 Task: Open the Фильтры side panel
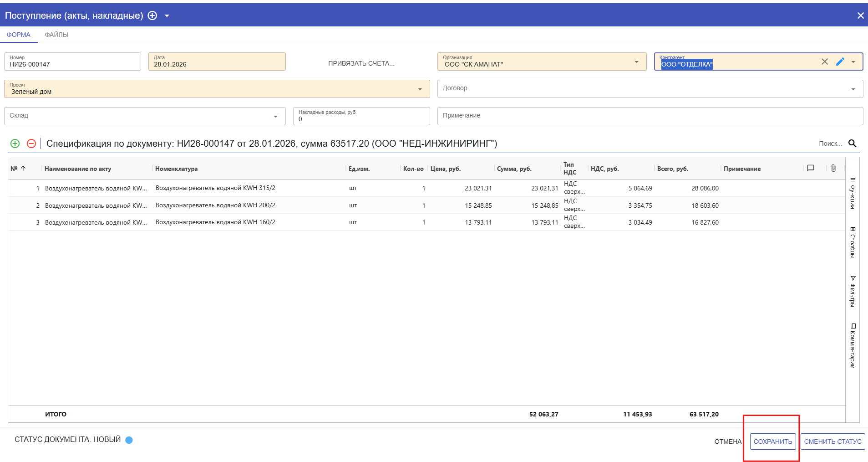(853, 292)
